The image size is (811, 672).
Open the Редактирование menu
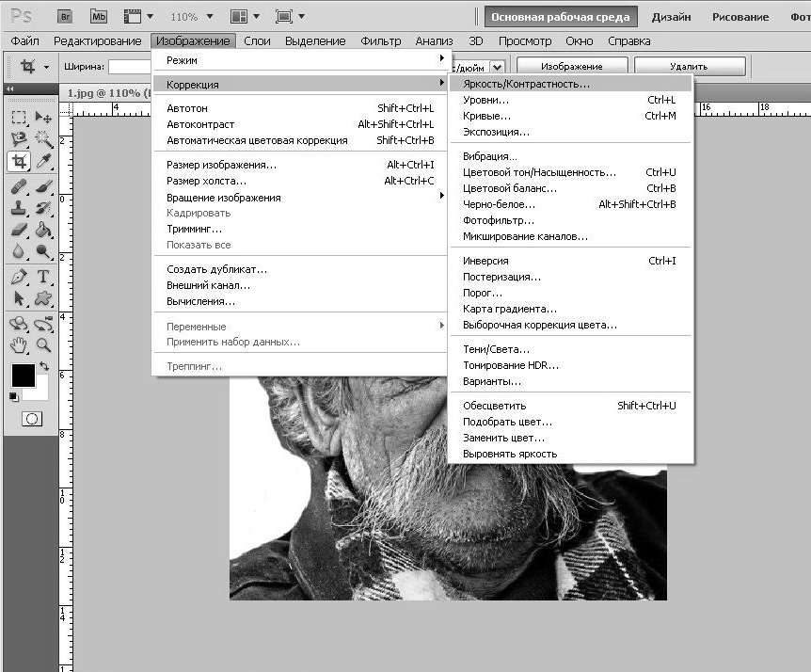point(97,40)
